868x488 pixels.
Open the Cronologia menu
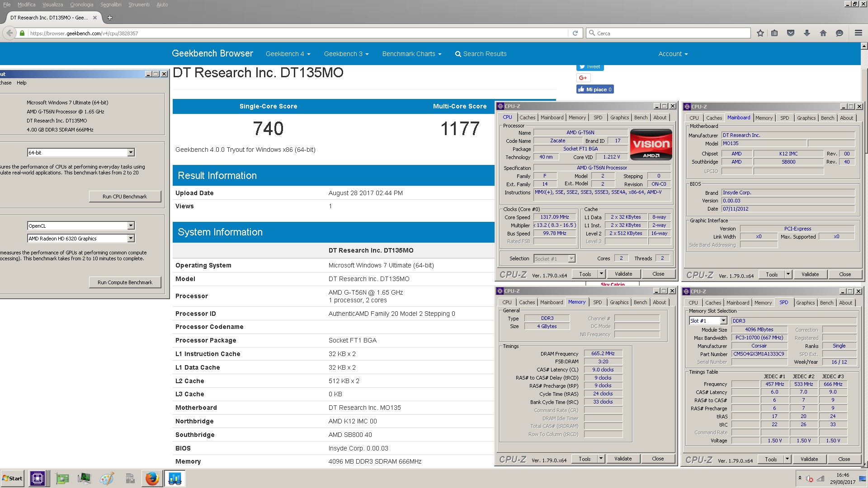[81, 5]
